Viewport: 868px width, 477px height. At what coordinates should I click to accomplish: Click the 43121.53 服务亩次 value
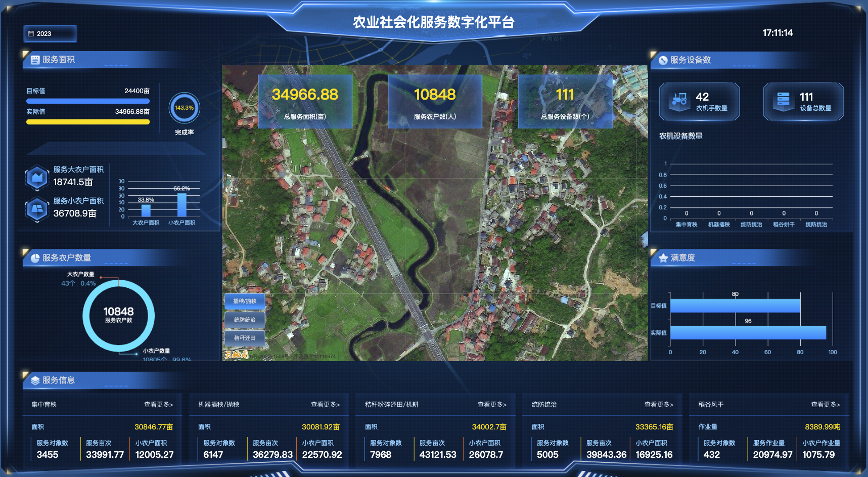pos(438,455)
